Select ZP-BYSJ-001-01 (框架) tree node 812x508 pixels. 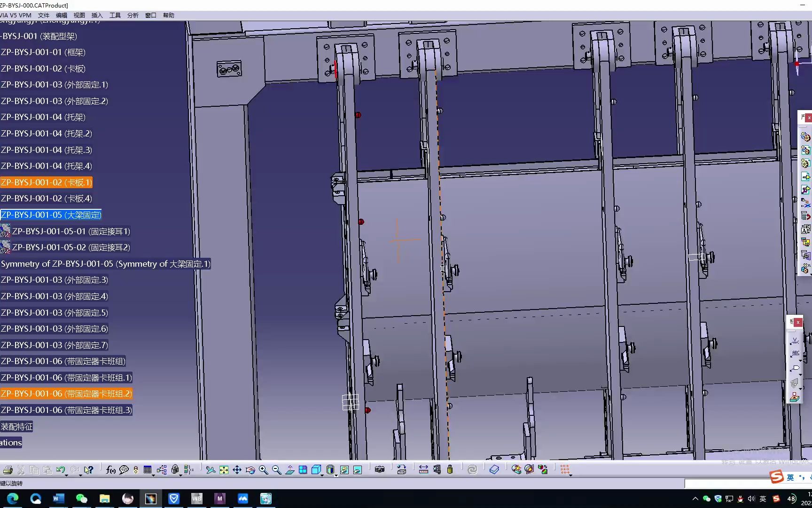(x=43, y=52)
